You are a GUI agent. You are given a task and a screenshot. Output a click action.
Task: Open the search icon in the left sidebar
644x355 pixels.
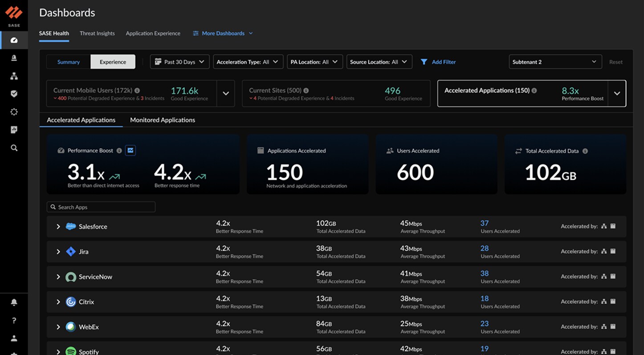tap(14, 148)
